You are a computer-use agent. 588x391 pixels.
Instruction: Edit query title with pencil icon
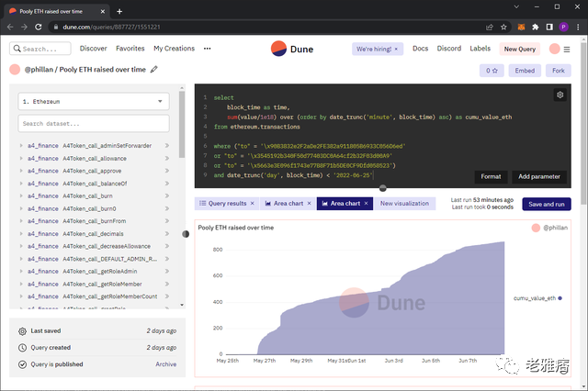[153, 69]
